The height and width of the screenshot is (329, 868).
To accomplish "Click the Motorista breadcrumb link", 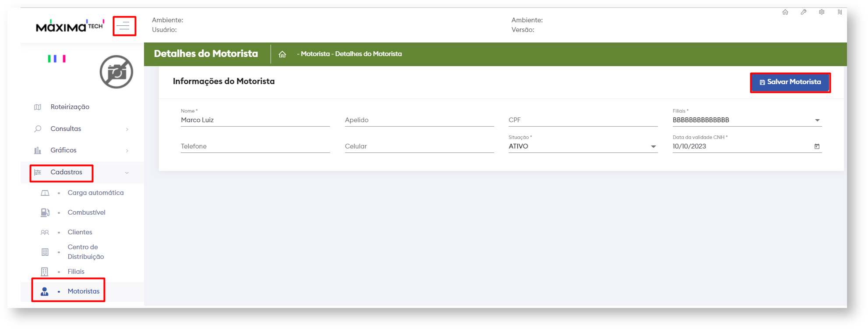I will (315, 54).
